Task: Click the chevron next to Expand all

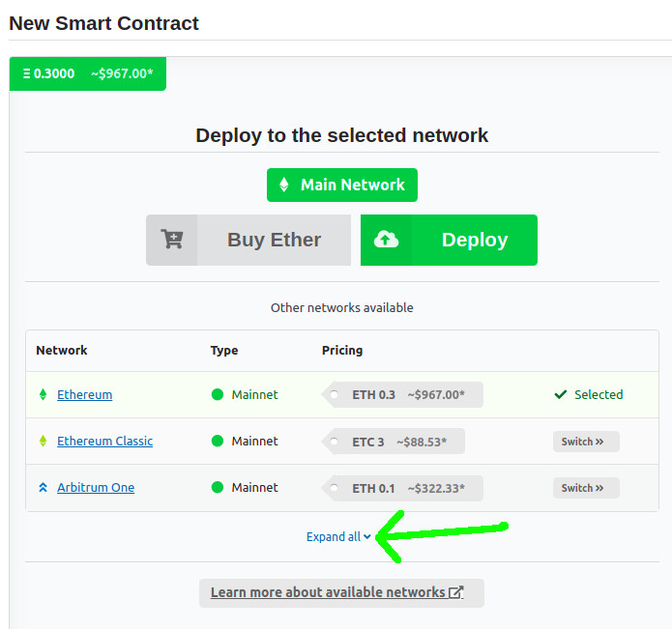Action: [x=367, y=536]
